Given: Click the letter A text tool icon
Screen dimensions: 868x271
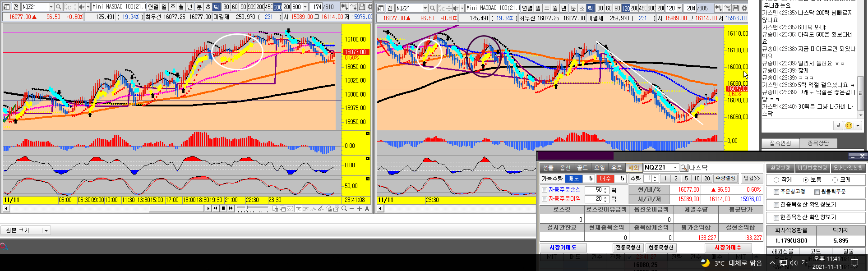Looking at the screenshot, I should (367, 209).
